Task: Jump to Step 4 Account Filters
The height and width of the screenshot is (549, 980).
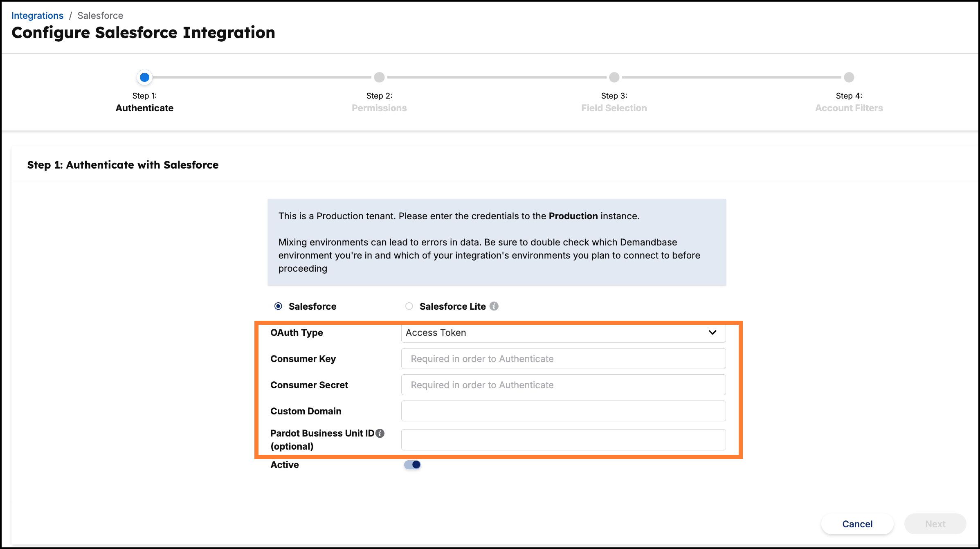Action: [849, 77]
